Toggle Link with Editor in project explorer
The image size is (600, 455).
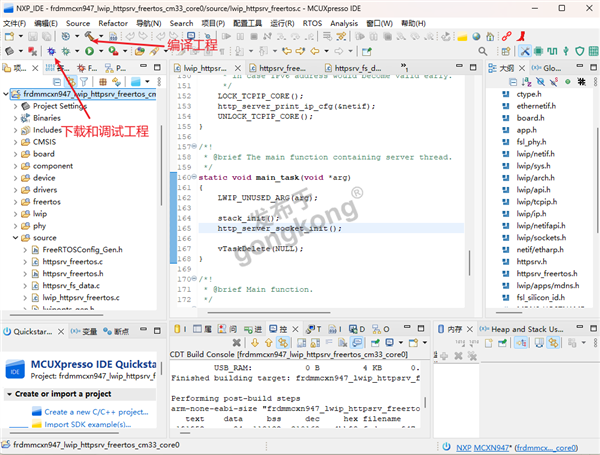[x=71, y=82]
